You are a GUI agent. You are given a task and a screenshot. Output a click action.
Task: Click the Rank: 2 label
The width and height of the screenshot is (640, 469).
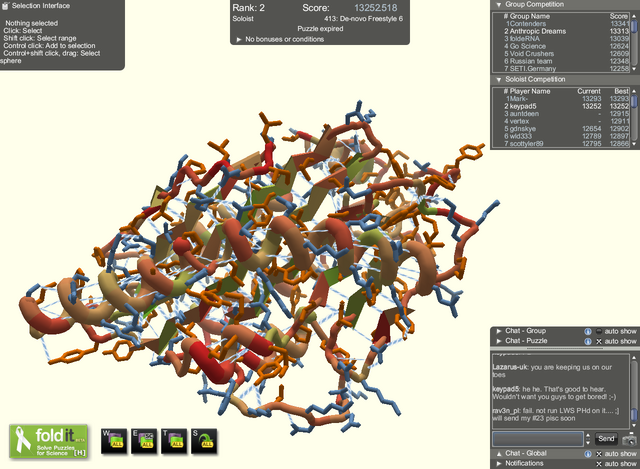pyautogui.click(x=249, y=8)
